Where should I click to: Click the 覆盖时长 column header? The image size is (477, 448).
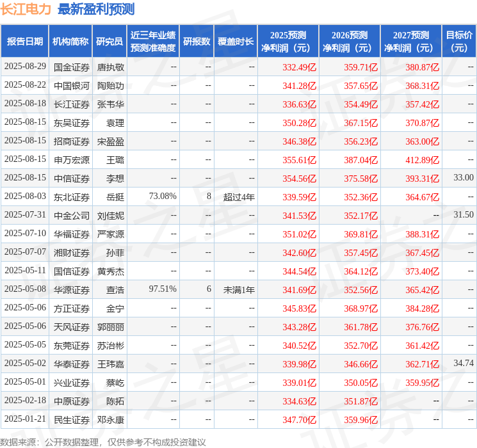[236, 42]
